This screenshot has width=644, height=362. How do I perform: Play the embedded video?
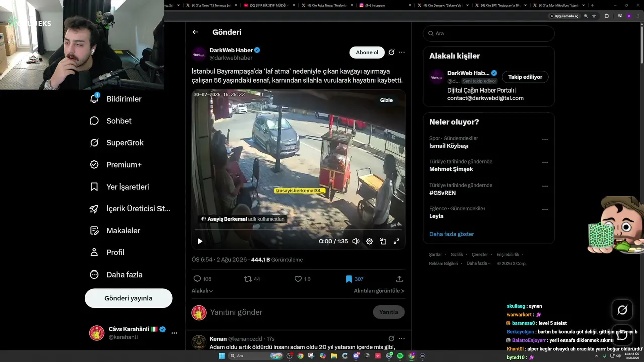pos(200,241)
